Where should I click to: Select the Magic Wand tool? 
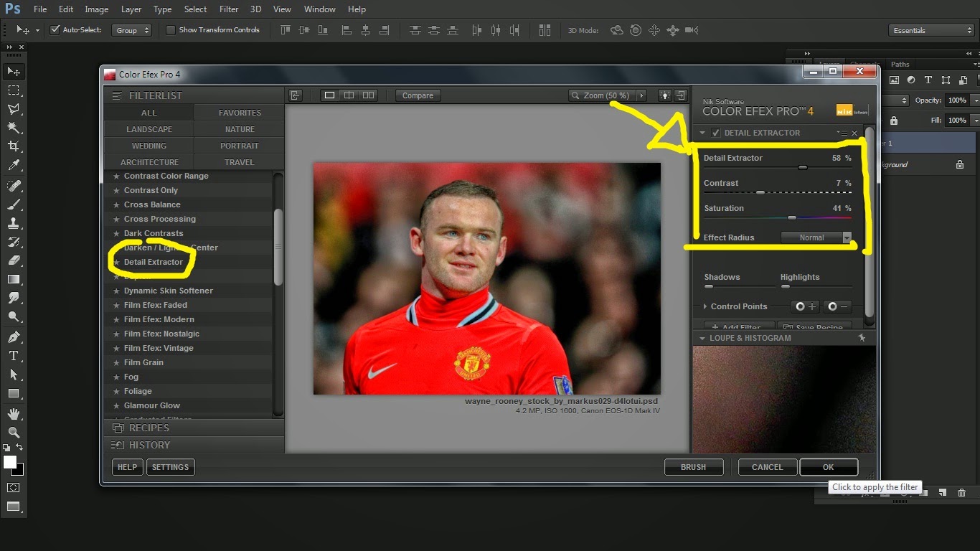pyautogui.click(x=14, y=128)
